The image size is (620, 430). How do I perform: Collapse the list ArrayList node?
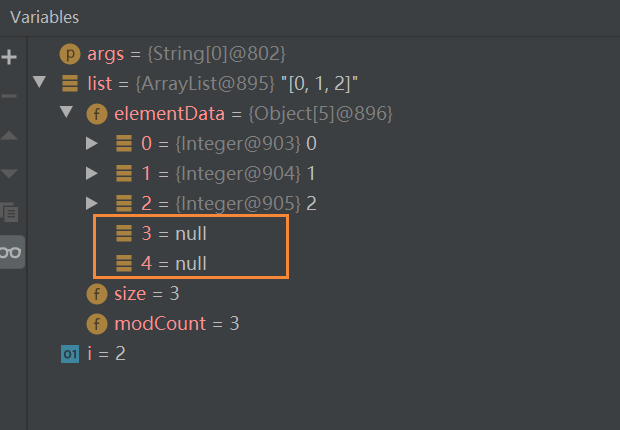click(40, 82)
